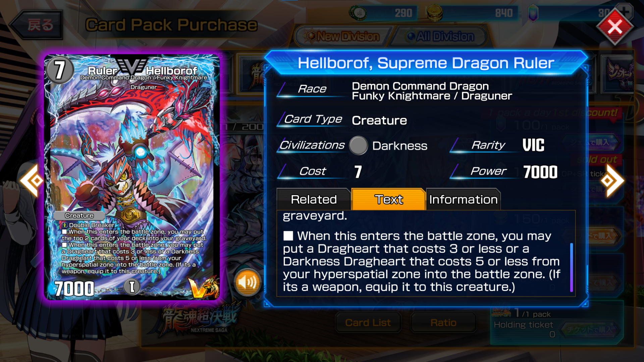Play the card voice speaker icon
Image resolution: width=644 pixels, height=362 pixels.
(248, 282)
